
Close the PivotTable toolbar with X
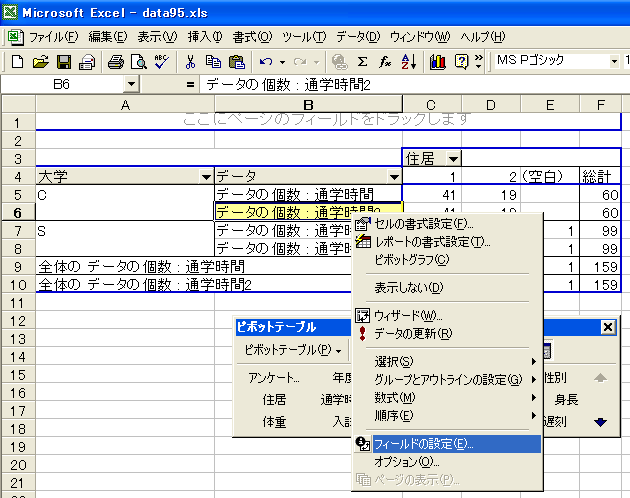608,327
